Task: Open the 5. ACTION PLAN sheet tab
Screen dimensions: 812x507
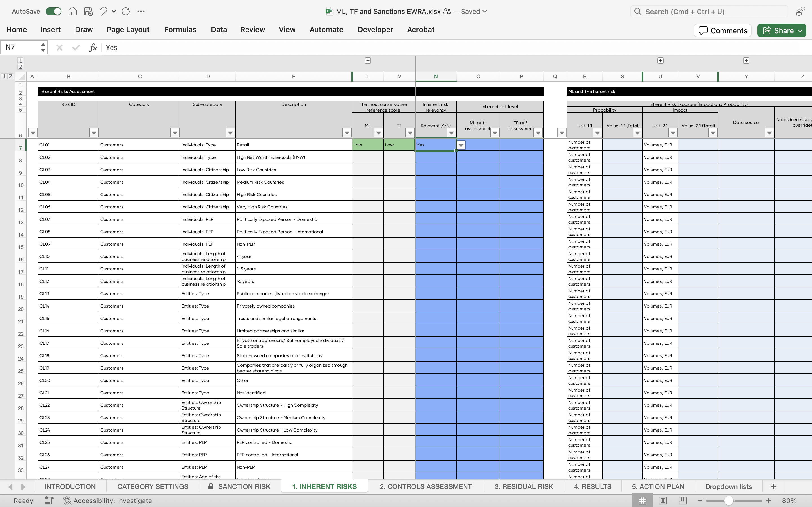Action: point(658,486)
